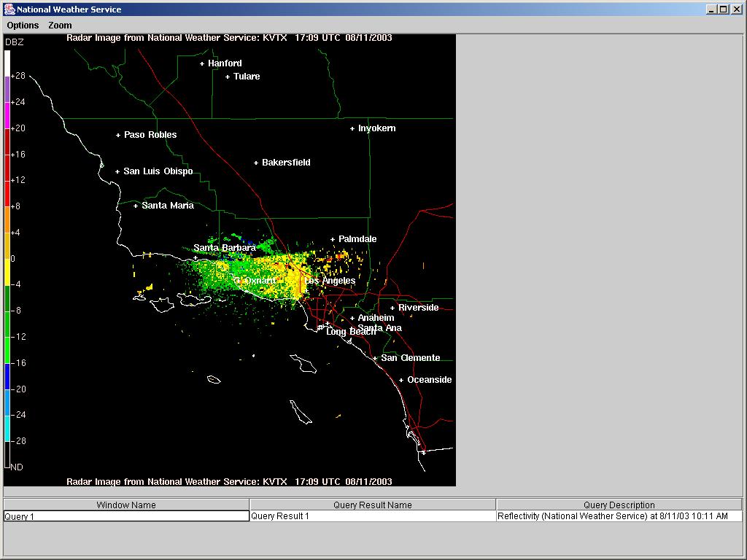The width and height of the screenshot is (747, 560).
Task: Click the Query Result Name column header
Action: click(373, 505)
